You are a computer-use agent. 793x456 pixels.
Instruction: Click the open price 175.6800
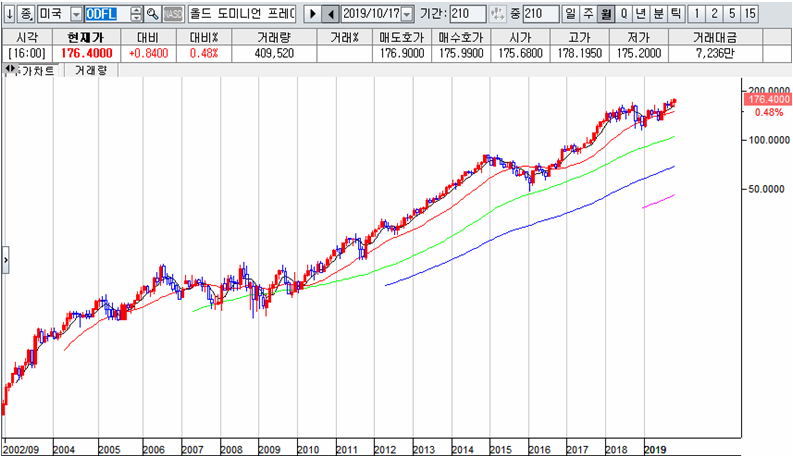tap(520, 54)
